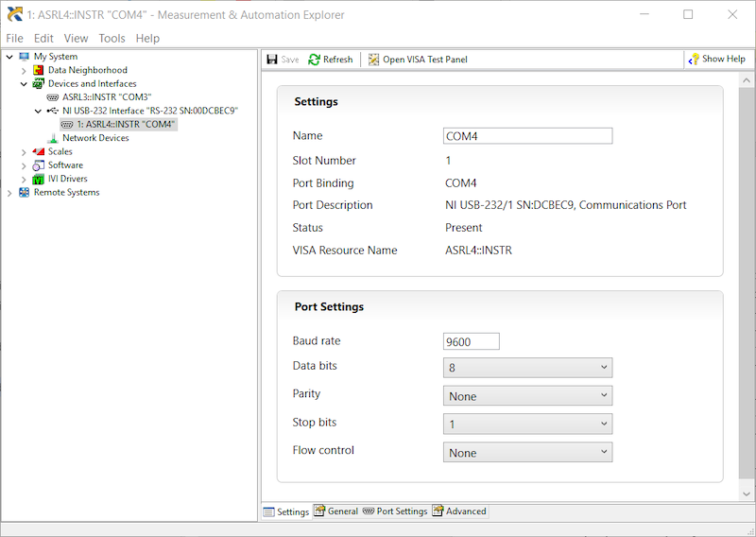
Task: Click the Scales icon in tree
Action: click(38, 151)
